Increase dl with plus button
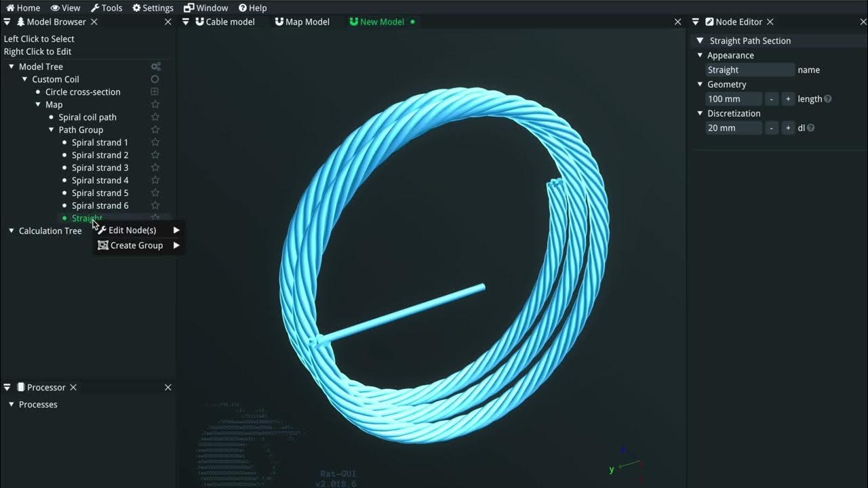The image size is (868, 488). coord(788,128)
